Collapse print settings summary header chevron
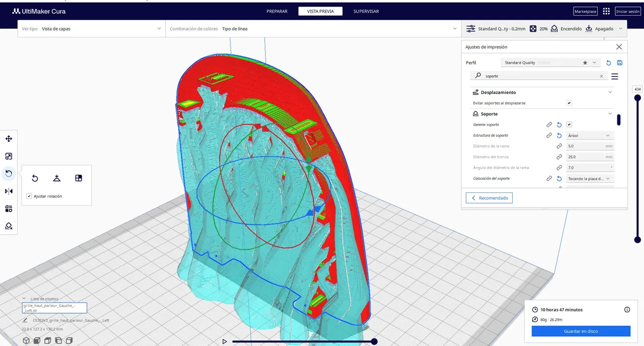 coord(621,29)
